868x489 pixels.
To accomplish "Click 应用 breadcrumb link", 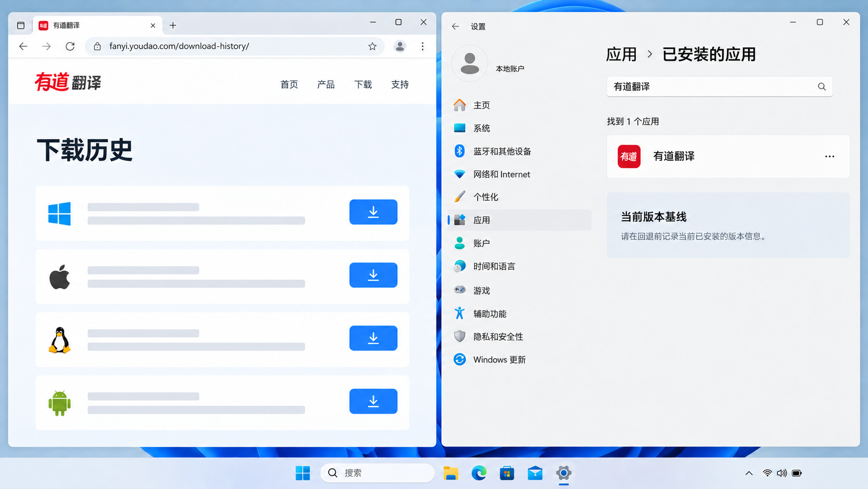I will [621, 54].
